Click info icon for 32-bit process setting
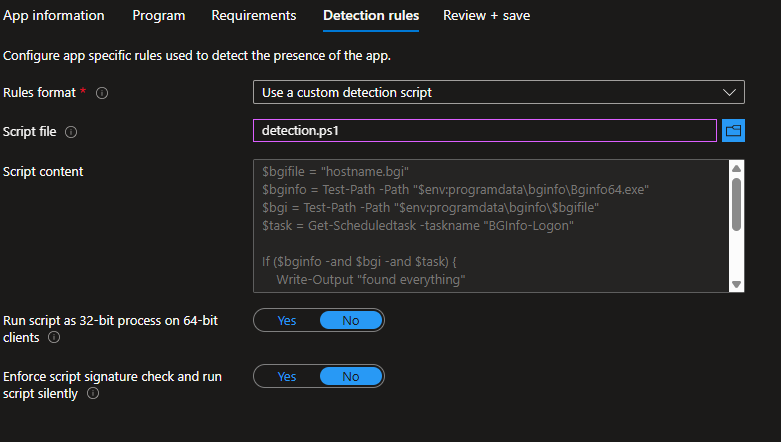This screenshot has width=781, height=442. coord(54,338)
